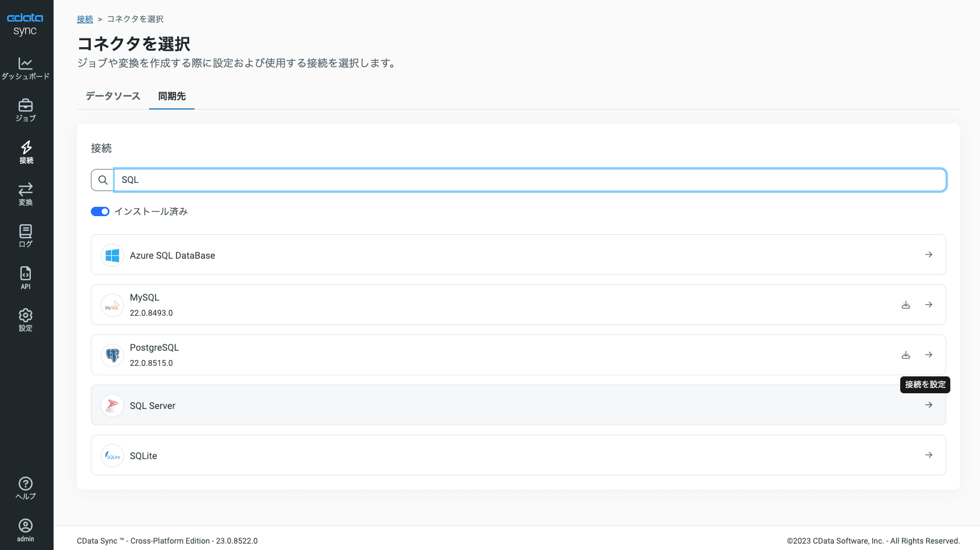980x550 pixels.
Task: Click the インストール済み label text
Action: (151, 211)
